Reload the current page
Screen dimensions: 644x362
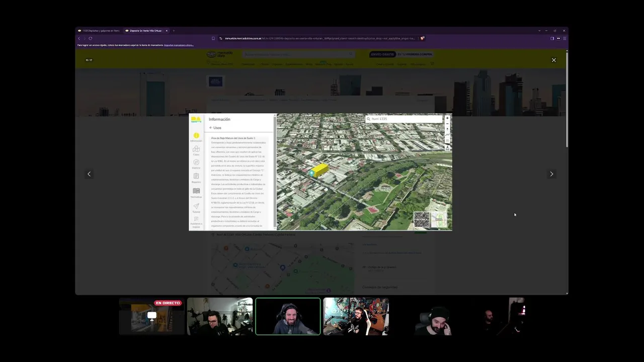tap(90, 38)
